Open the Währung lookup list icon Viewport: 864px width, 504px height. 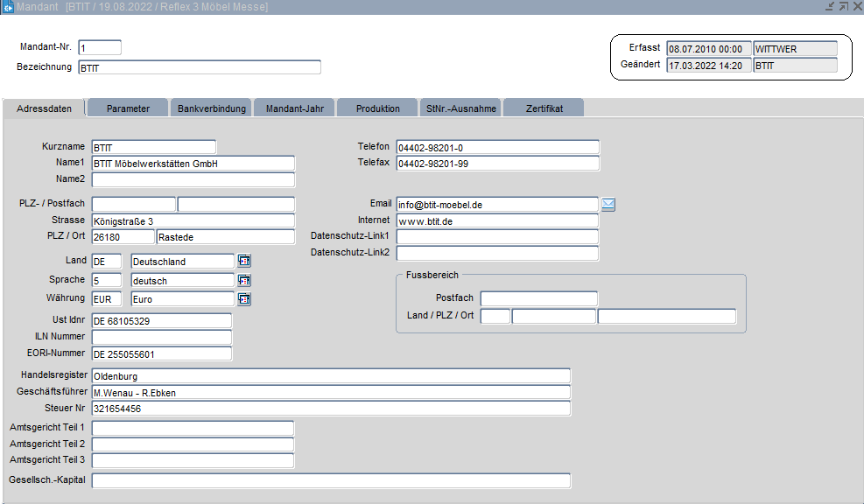(x=244, y=299)
